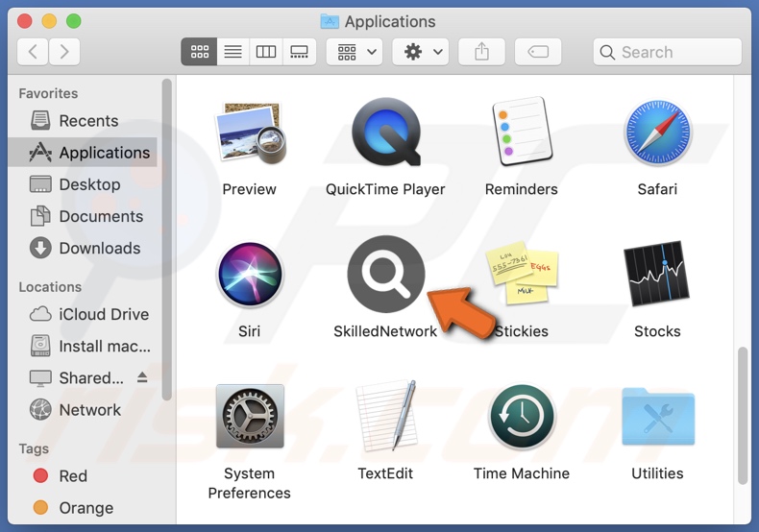Open the SkilledNetwork app icon

[385, 275]
